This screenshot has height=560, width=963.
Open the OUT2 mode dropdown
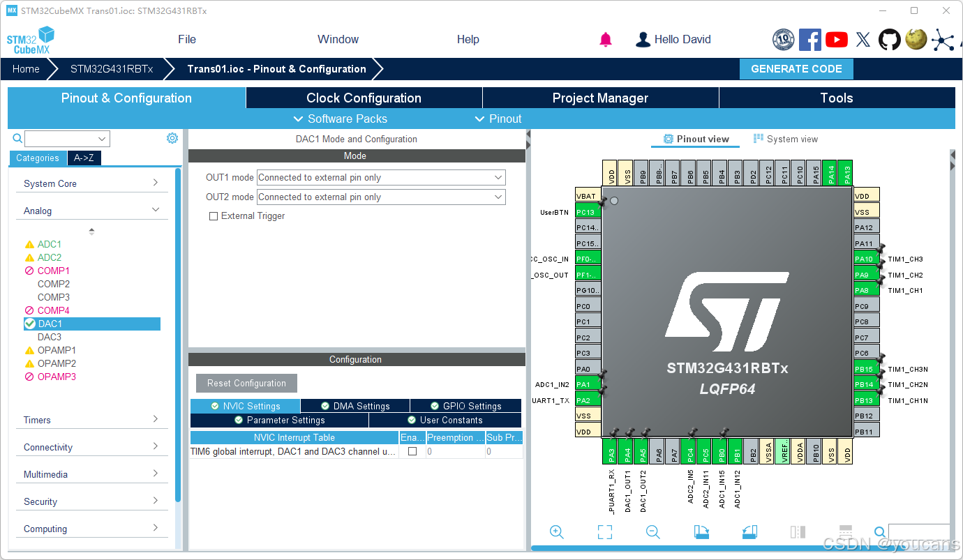(381, 197)
